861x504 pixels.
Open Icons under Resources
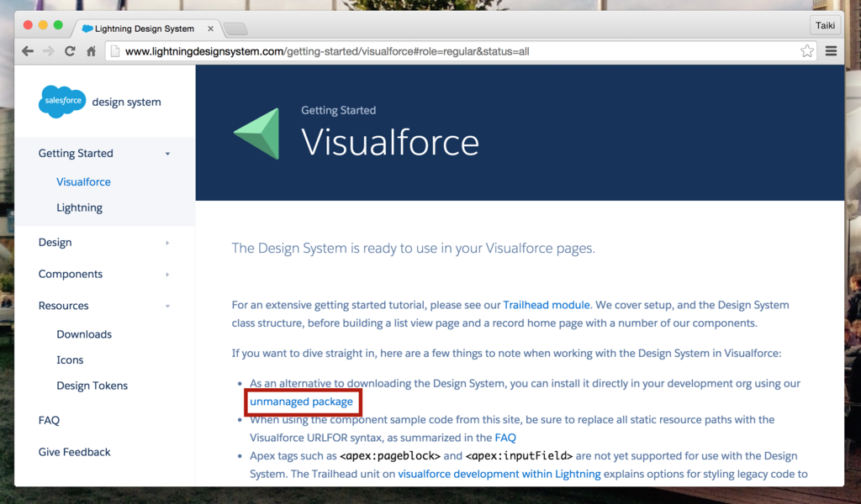(x=70, y=360)
